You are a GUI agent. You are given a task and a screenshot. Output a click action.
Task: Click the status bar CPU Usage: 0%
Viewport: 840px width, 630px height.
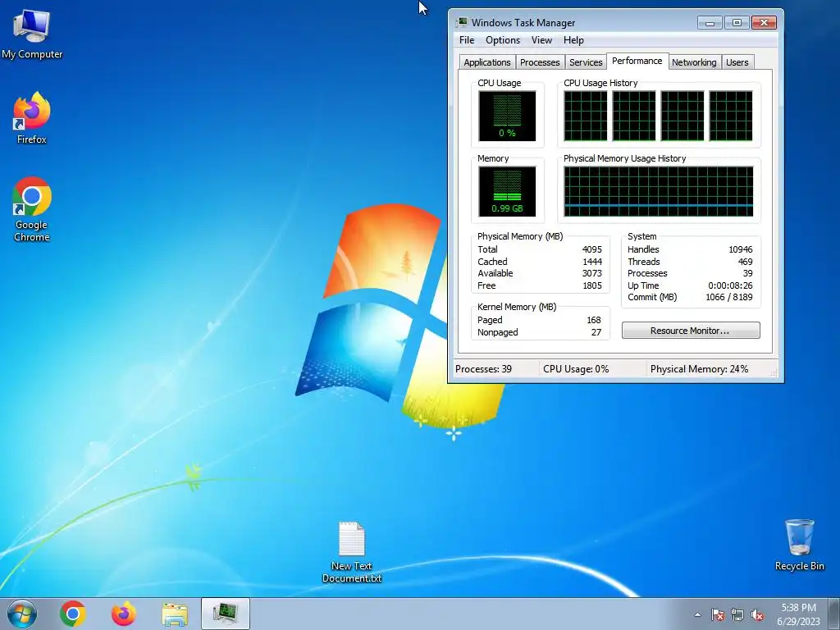click(576, 369)
